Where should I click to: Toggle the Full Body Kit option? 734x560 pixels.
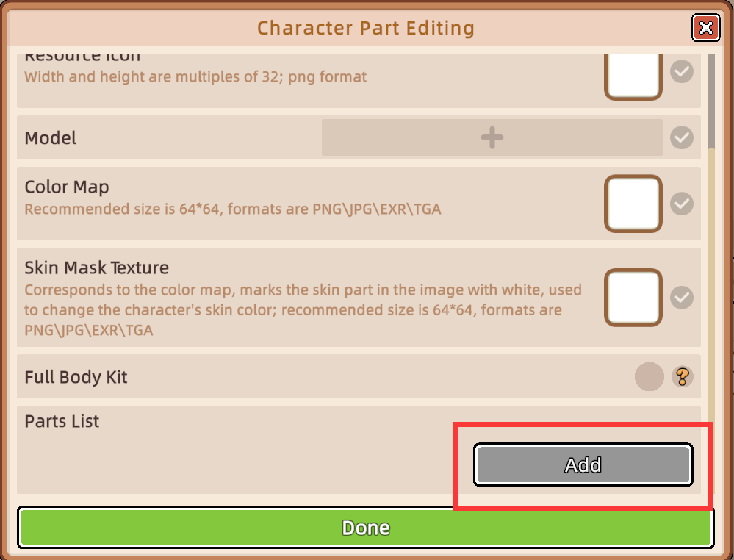[x=649, y=377]
